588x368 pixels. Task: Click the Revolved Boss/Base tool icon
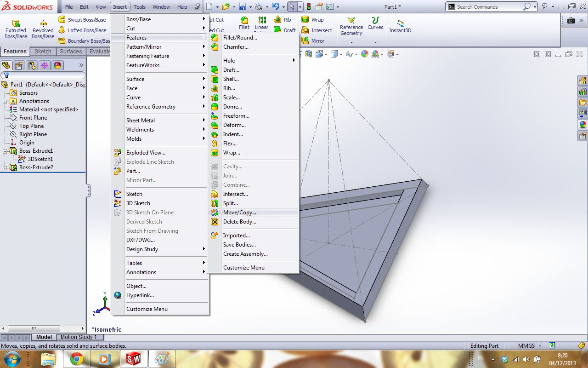[x=43, y=23]
